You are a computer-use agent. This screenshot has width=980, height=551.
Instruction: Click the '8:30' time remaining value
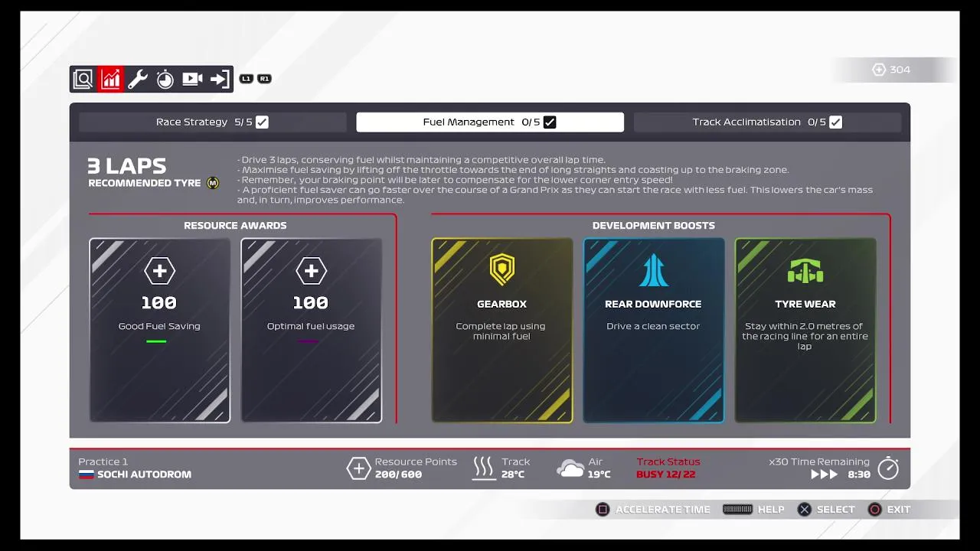coord(859,474)
